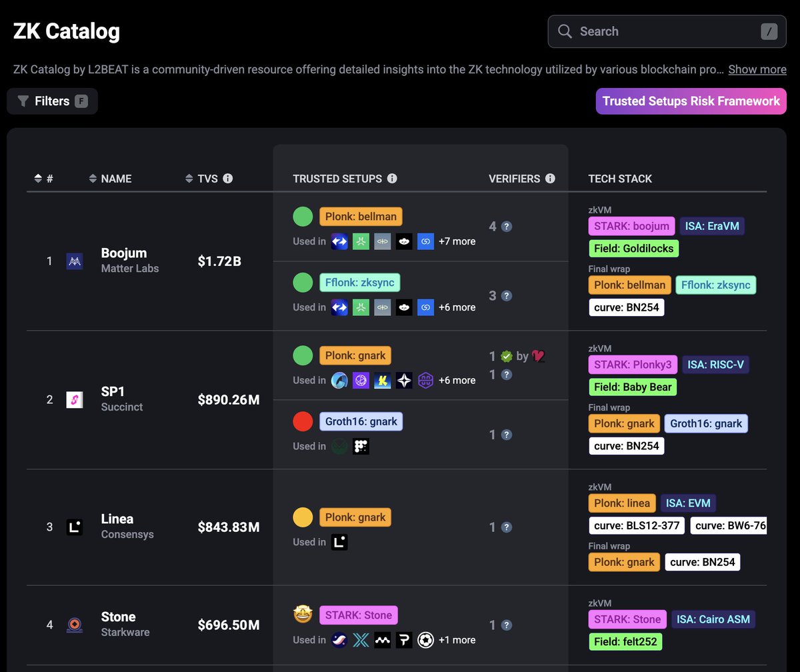Screen dimensions: 800x672
Task: Click the STARK: Stone tag in Trusted Setups
Action: click(x=359, y=615)
